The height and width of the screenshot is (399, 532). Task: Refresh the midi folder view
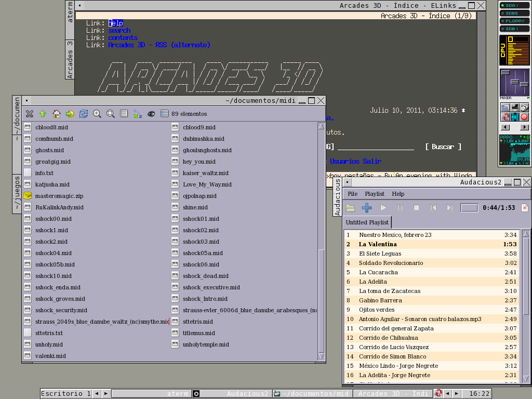[84, 114]
